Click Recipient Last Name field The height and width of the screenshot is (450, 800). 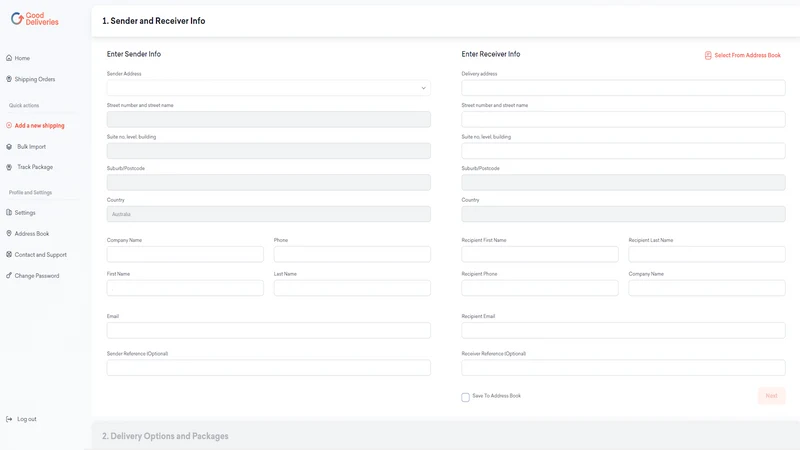[x=707, y=254]
